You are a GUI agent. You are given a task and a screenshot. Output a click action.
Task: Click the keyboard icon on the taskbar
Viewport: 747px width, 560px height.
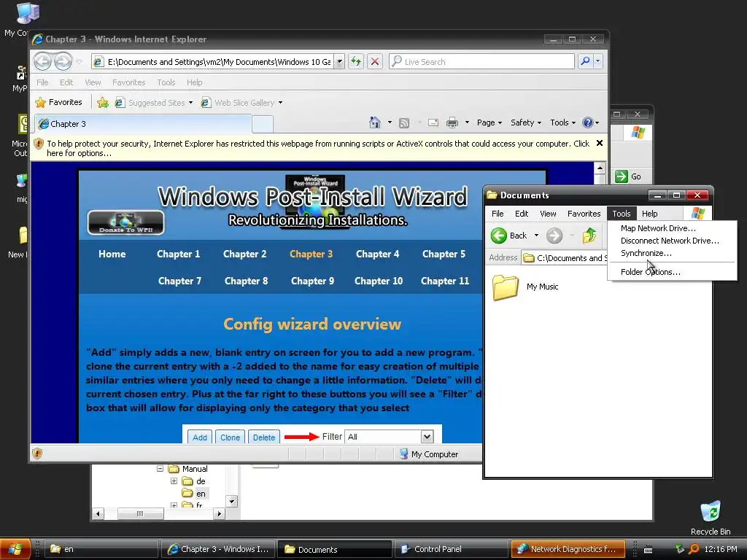point(649,550)
